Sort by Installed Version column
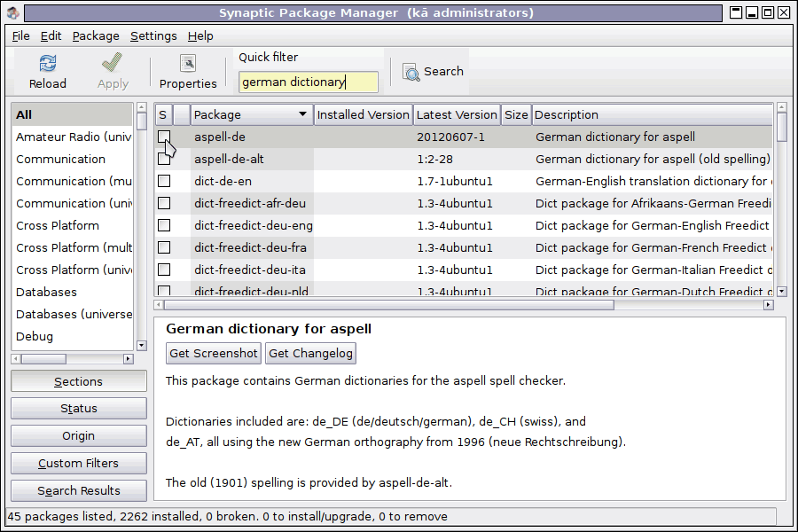 [363, 114]
